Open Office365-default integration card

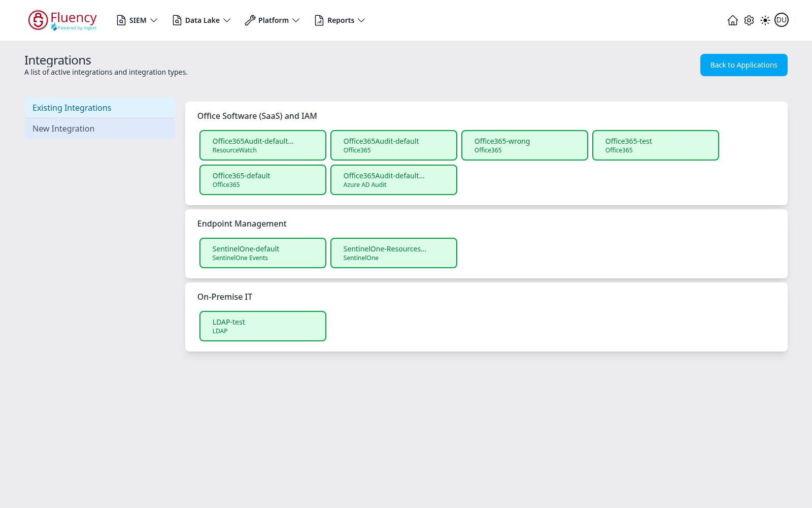[263, 180]
